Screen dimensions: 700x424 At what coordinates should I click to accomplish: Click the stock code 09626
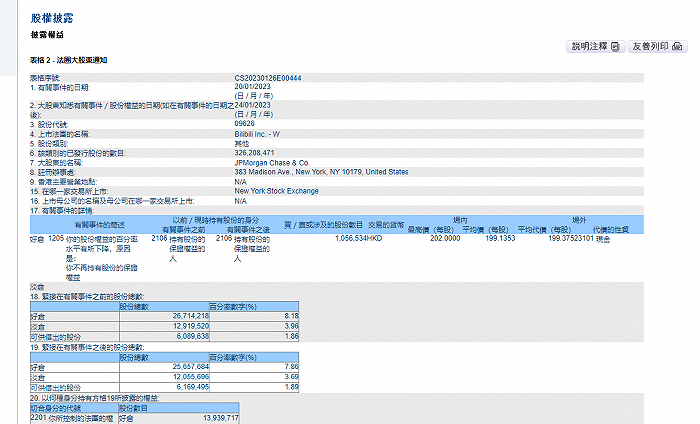tap(245, 124)
